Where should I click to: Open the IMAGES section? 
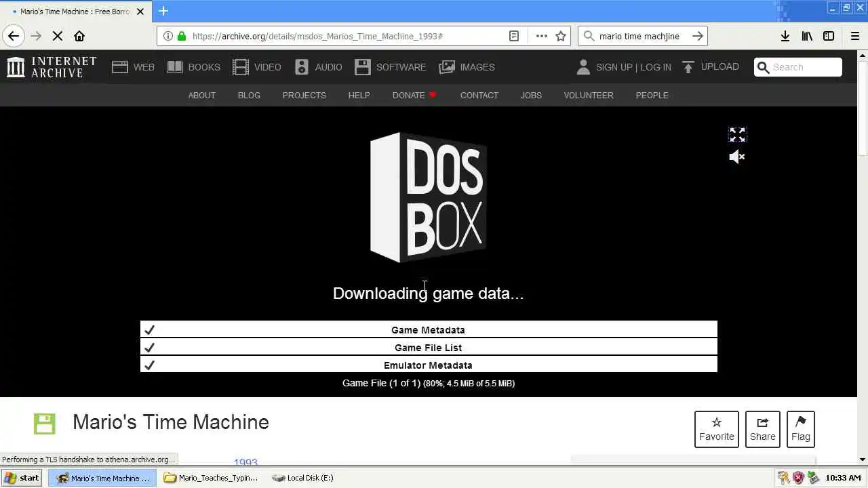[x=467, y=67]
